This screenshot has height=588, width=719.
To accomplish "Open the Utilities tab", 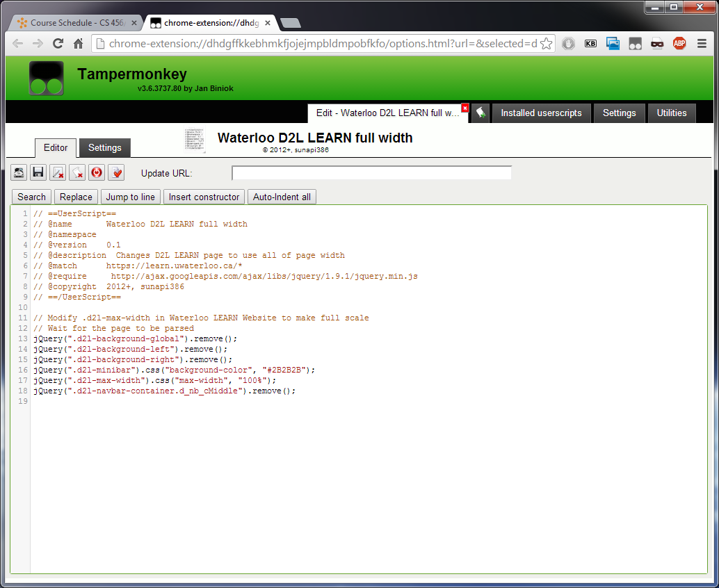I will click(x=671, y=113).
